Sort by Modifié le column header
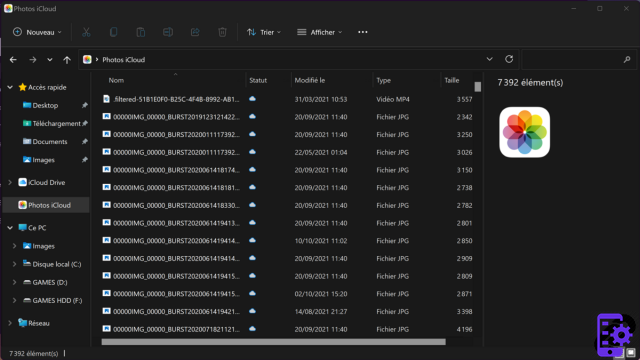640x360 pixels. [310, 80]
